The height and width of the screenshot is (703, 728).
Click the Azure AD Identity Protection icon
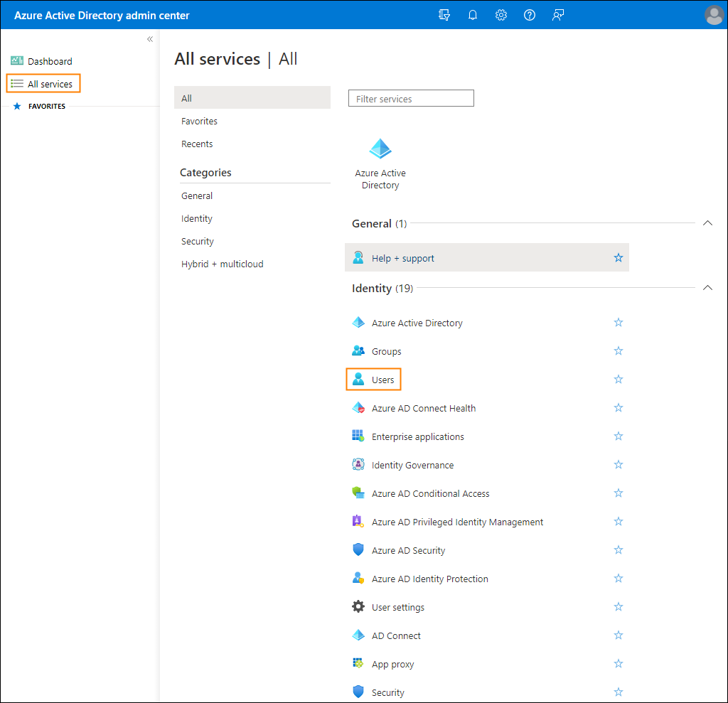click(x=358, y=578)
